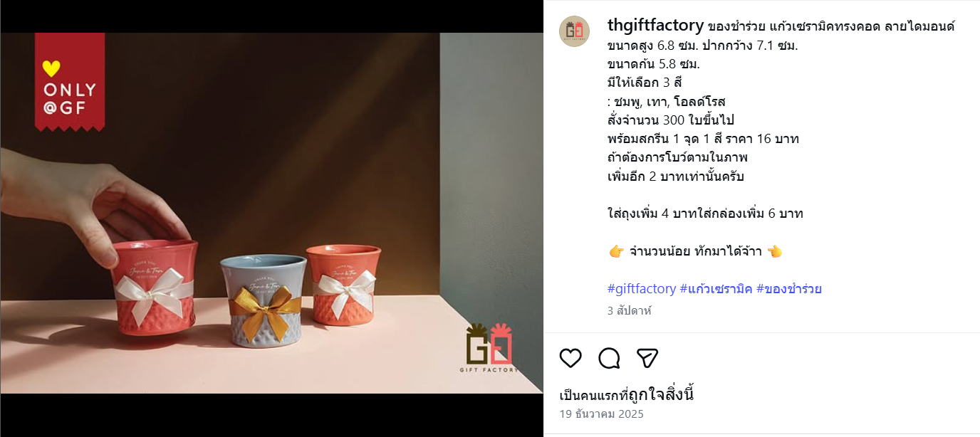The height and width of the screenshot is (437, 980).
Task: Click the '3 สัปดาห์' timestamp
Action: point(630,311)
